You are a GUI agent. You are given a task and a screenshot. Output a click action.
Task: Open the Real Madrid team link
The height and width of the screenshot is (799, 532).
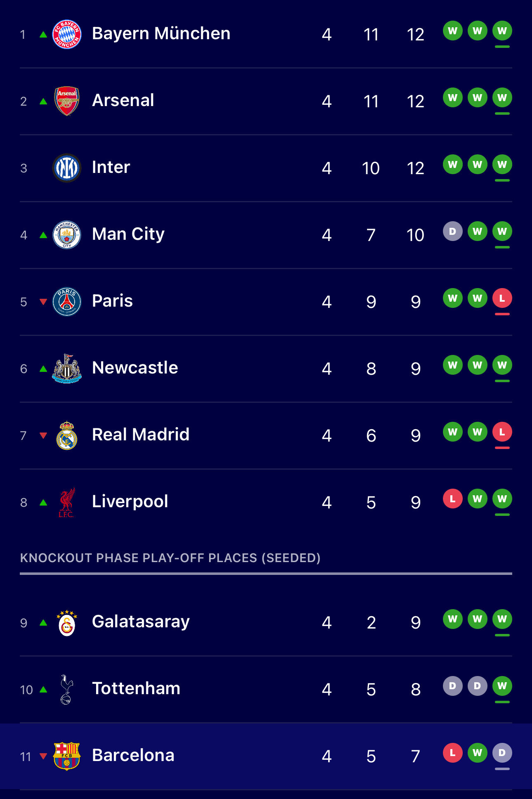tap(141, 435)
